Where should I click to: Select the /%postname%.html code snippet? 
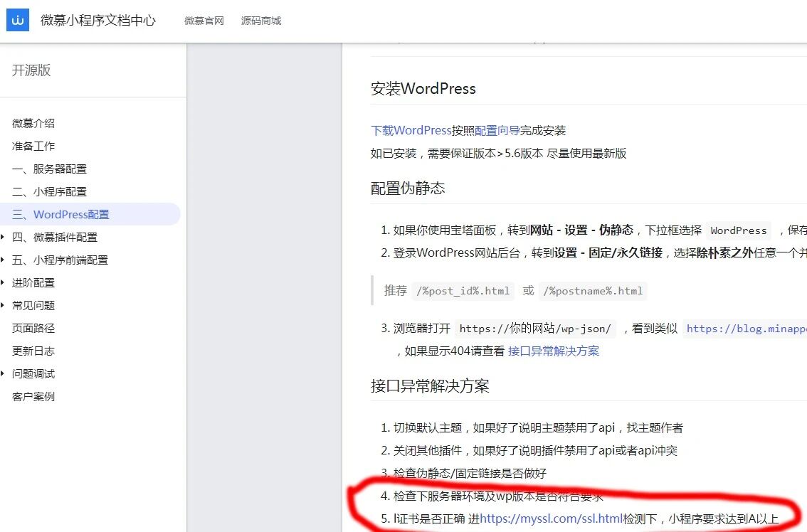coord(593,291)
